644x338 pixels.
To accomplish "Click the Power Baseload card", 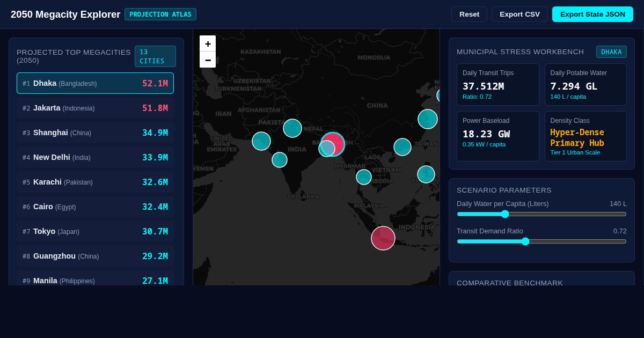I will (x=498, y=136).
